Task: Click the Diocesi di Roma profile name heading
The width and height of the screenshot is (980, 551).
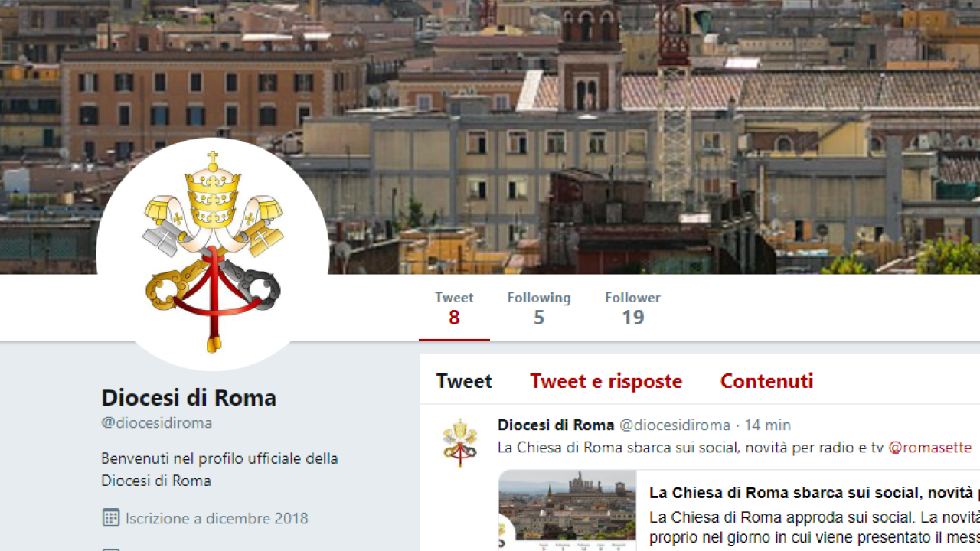Action: (x=189, y=397)
